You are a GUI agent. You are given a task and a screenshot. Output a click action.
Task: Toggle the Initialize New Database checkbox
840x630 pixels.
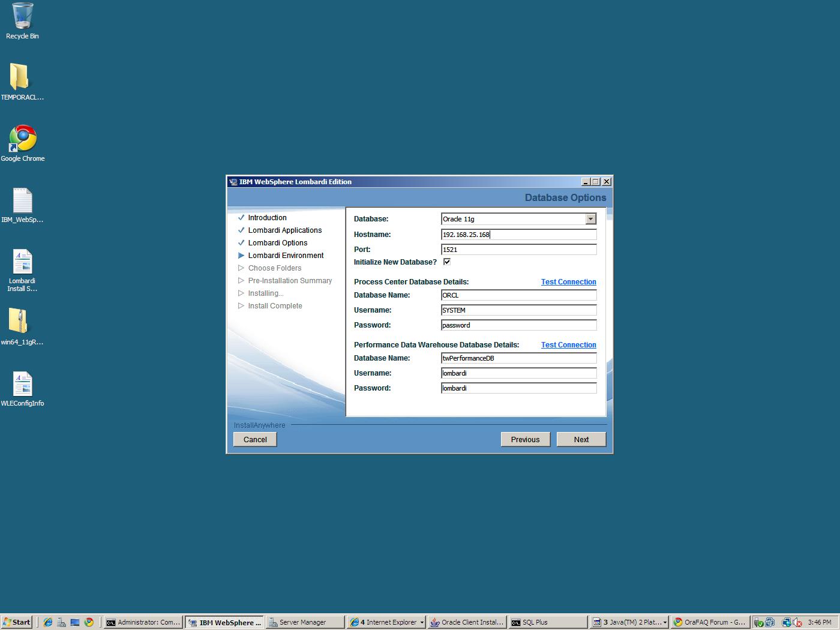tap(447, 262)
